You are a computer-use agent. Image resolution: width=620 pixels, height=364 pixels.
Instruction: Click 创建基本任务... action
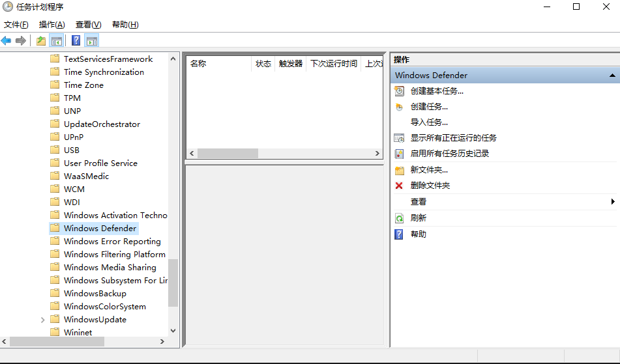click(x=437, y=91)
